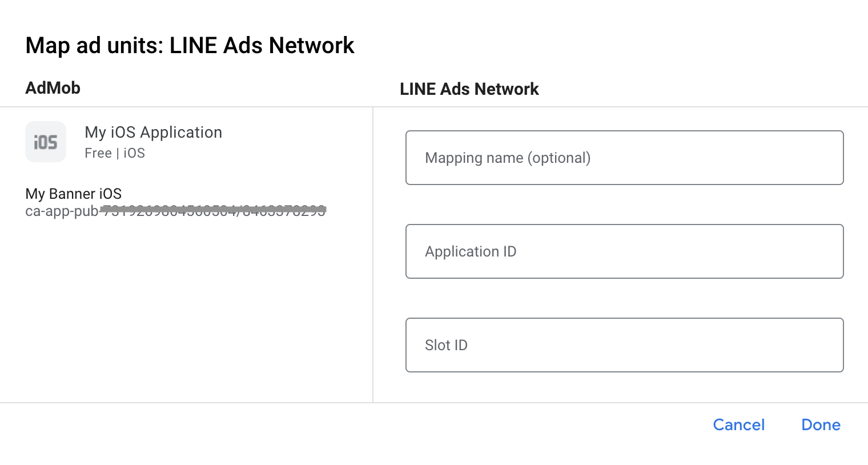The height and width of the screenshot is (465, 868).
Task: Click into the Application ID field
Action: [624, 251]
